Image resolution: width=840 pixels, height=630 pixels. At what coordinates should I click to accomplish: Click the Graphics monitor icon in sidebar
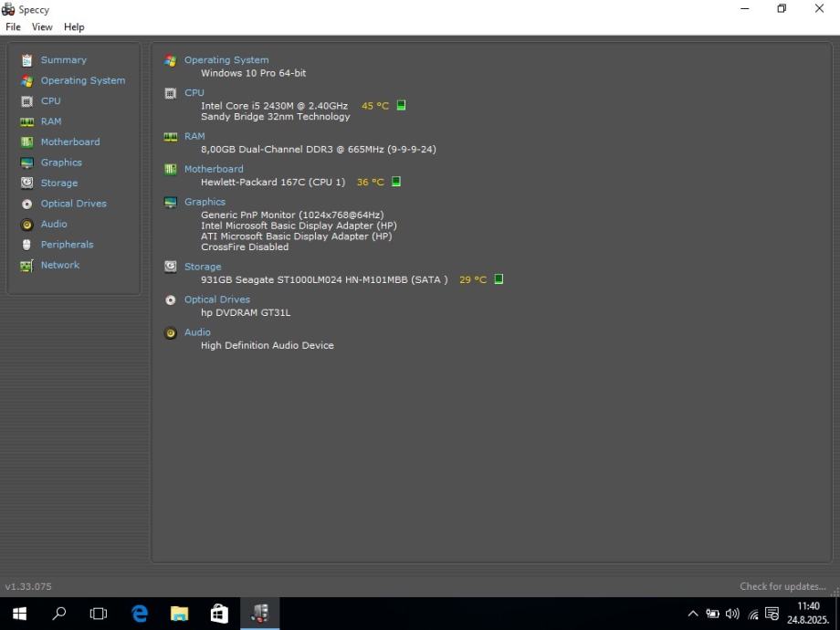[x=26, y=163]
